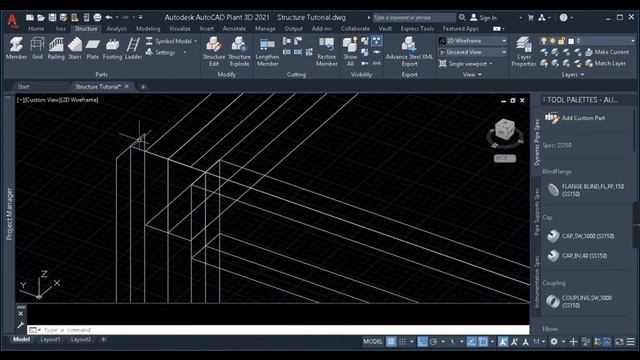This screenshot has width=640, height=360.
Task: Open the quick access toolbar customize arrow
Action: [140, 18]
